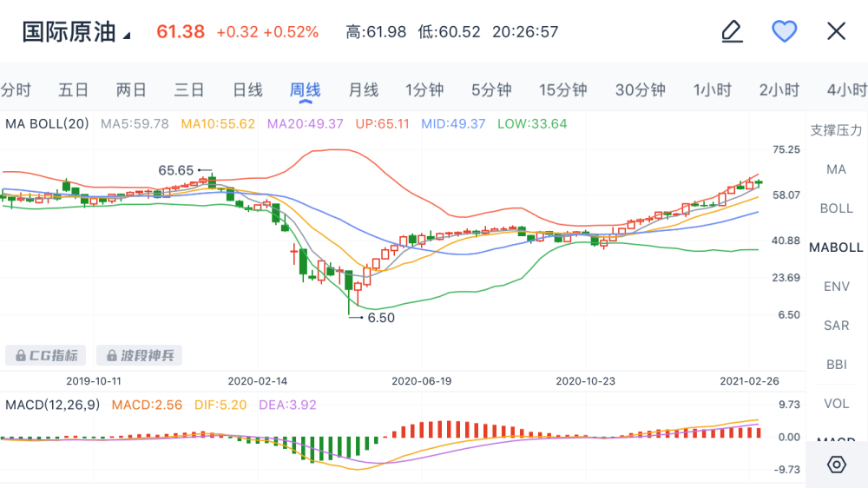Choose the SAR indicator

click(x=836, y=326)
